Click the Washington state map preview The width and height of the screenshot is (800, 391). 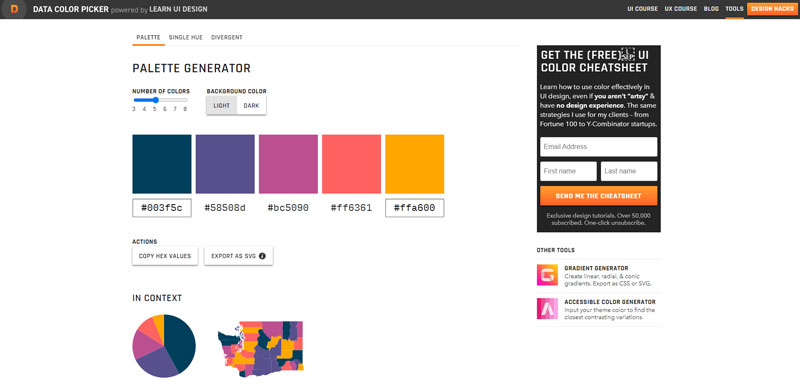[261, 349]
